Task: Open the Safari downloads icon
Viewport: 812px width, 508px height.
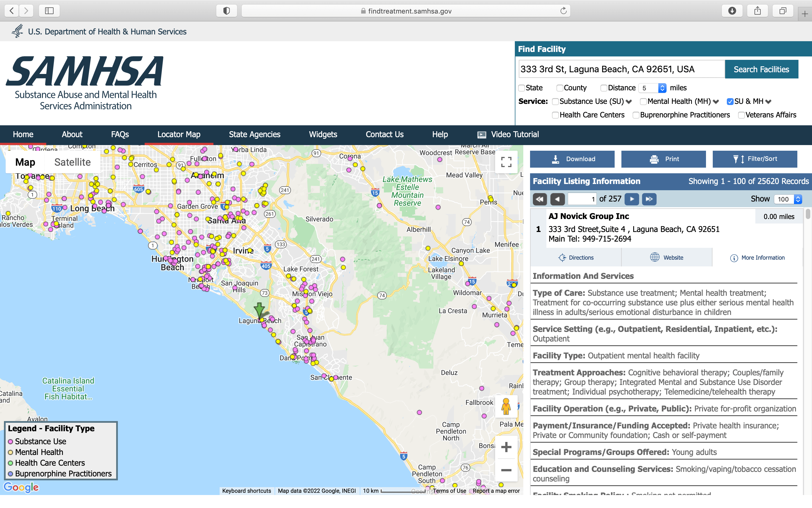Action: 732,11
